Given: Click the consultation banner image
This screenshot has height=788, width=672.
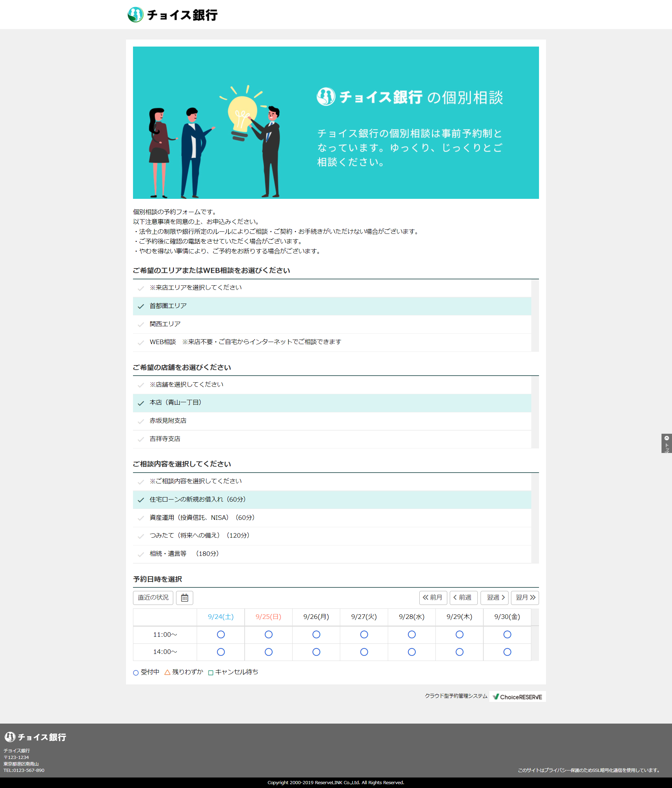Looking at the screenshot, I should coord(335,123).
